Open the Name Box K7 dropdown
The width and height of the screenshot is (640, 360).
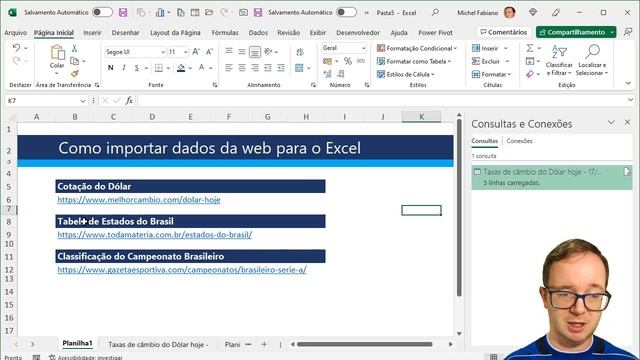(83, 100)
